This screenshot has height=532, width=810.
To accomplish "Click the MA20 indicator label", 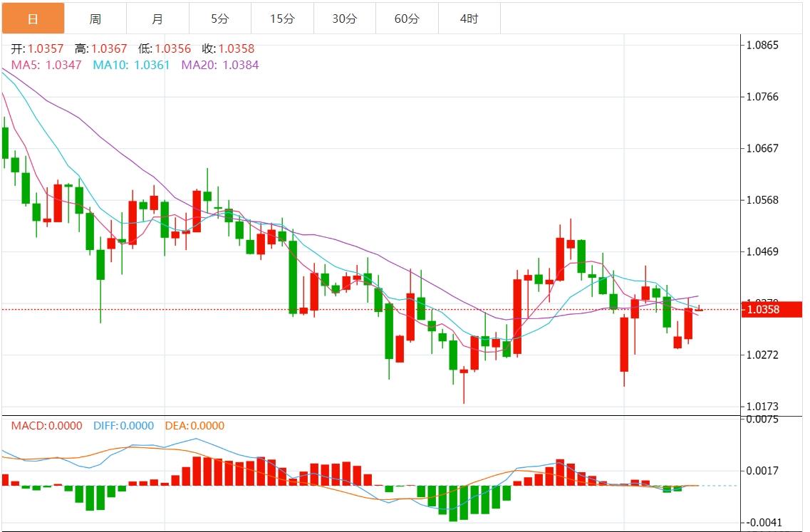I will tap(220, 65).
